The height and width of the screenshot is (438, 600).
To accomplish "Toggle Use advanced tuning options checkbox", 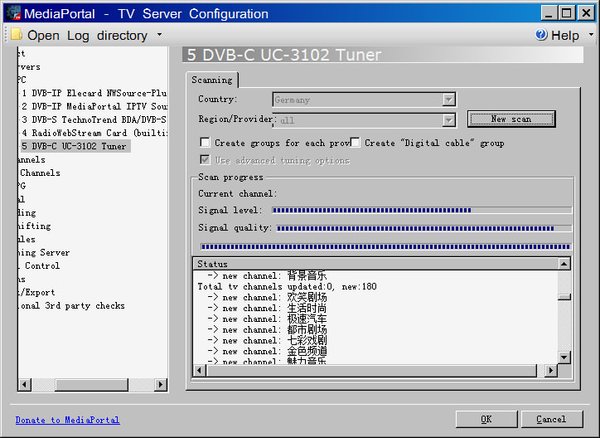I will coord(205,160).
